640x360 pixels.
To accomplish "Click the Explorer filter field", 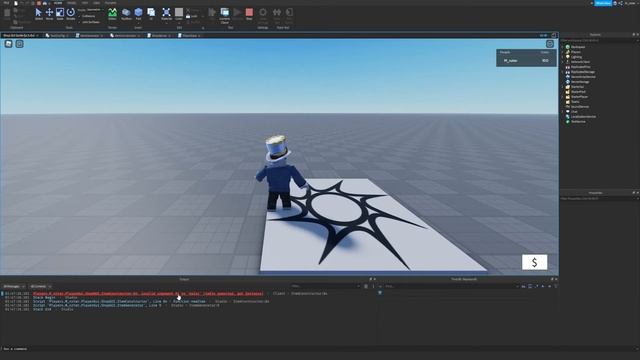I will click(x=599, y=40).
